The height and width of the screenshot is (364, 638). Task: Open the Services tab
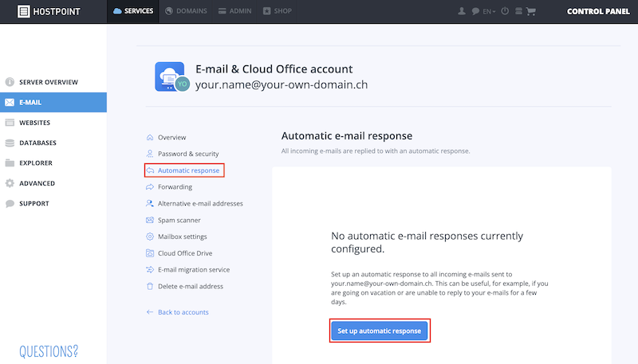point(133,11)
